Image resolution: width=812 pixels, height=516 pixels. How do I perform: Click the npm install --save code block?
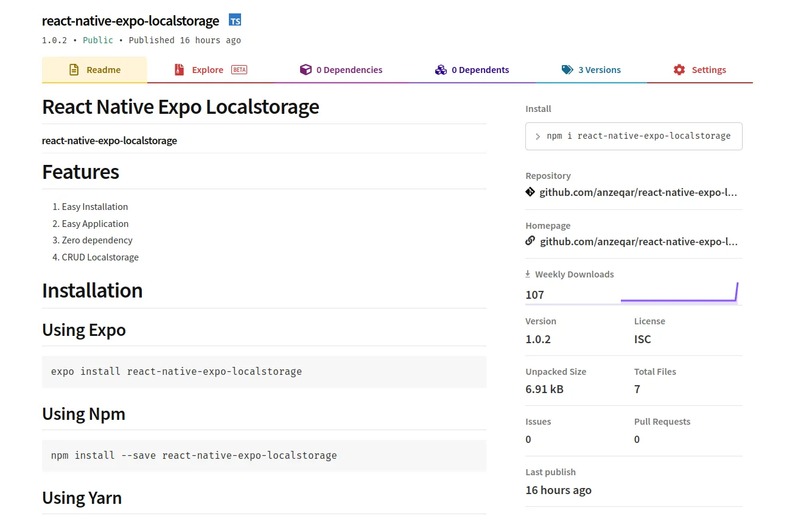tap(264, 455)
